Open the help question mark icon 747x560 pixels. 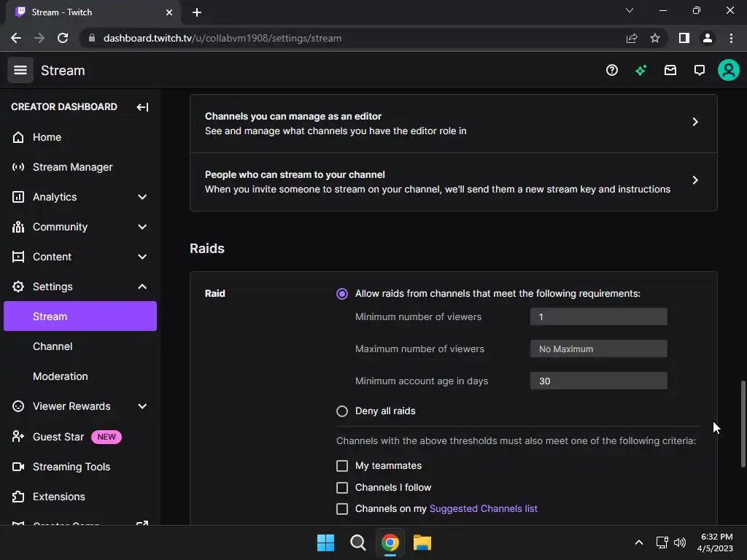[x=612, y=71]
